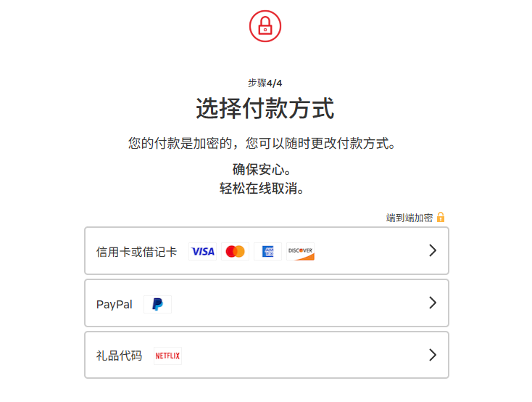Click the 选择付款方式 heading

click(265, 108)
